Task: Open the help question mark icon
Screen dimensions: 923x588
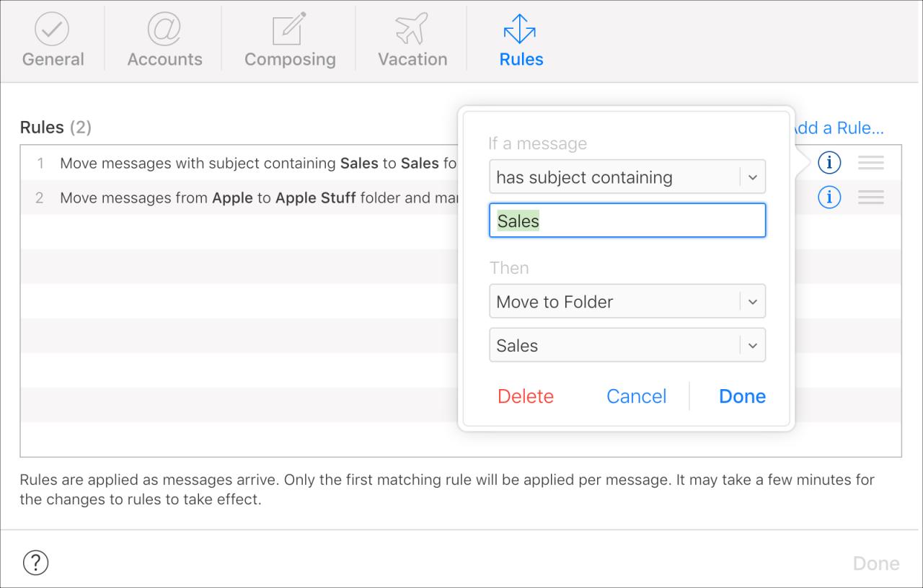Action: [x=36, y=562]
